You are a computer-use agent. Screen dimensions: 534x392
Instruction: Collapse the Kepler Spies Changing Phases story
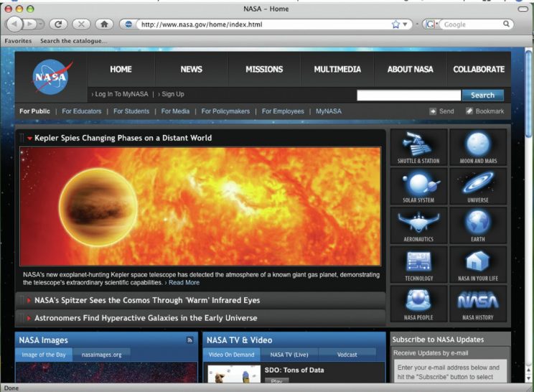coord(30,138)
